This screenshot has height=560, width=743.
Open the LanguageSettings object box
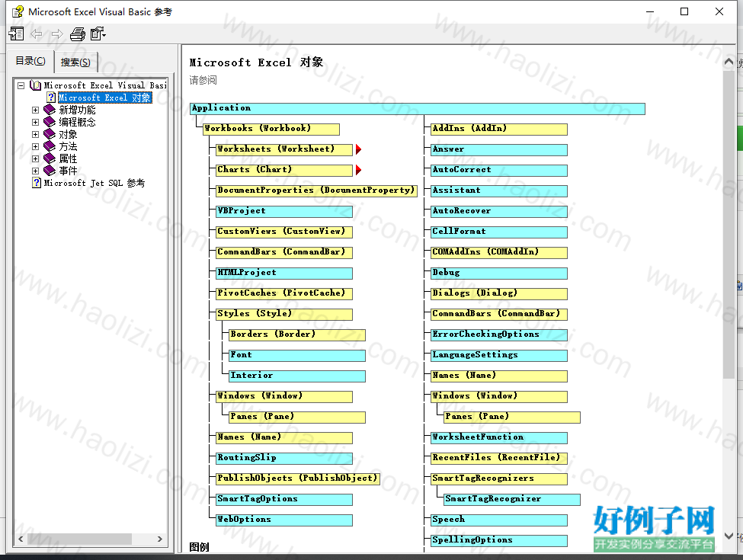coord(499,355)
